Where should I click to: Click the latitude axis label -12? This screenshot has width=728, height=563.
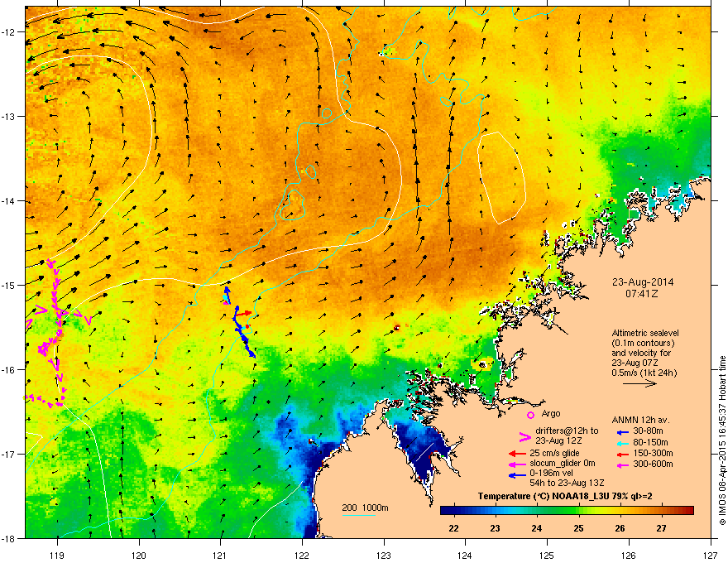(x=9, y=32)
